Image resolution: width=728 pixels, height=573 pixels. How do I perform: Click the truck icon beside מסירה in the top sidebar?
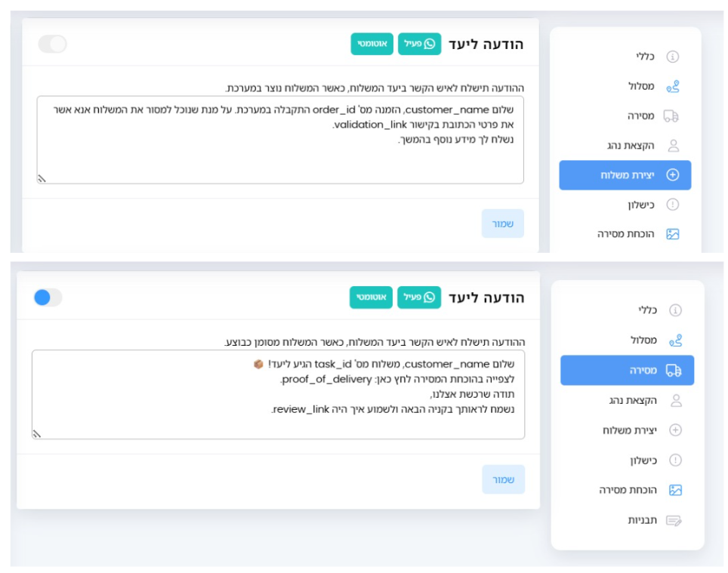(671, 116)
